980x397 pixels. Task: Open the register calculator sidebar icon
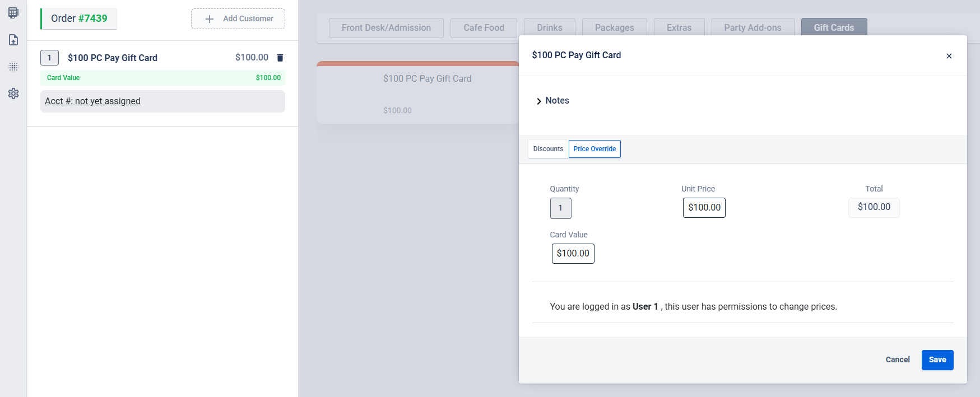click(13, 12)
